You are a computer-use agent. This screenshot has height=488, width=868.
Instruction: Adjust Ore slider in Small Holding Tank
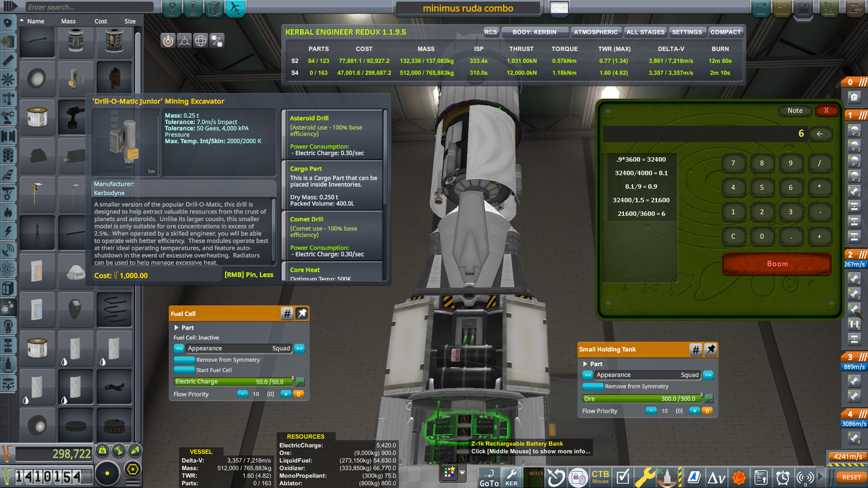(x=643, y=399)
